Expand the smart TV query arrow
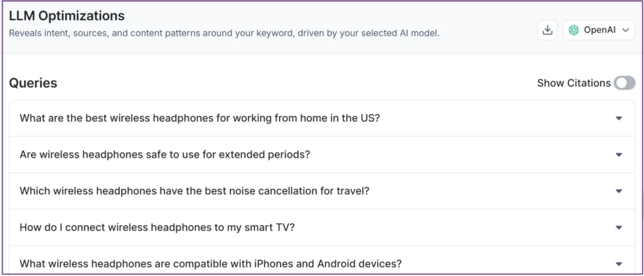This screenshot has height=276, width=644. (619, 228)
